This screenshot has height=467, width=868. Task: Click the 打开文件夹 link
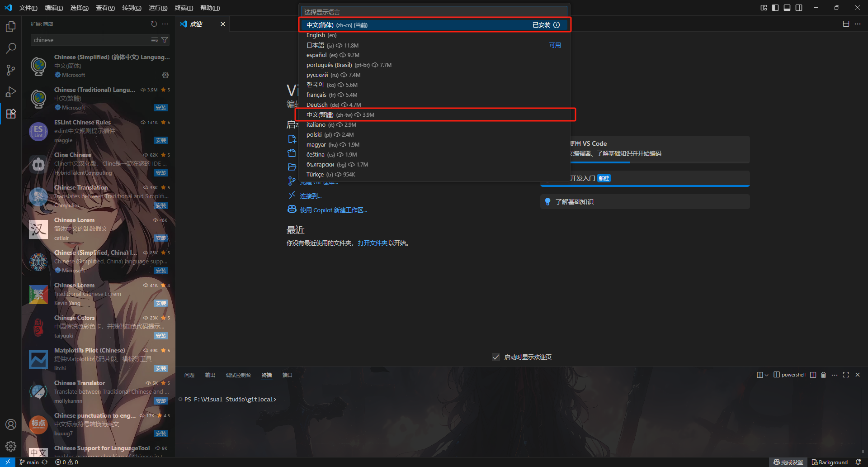[x=373, y=243]
